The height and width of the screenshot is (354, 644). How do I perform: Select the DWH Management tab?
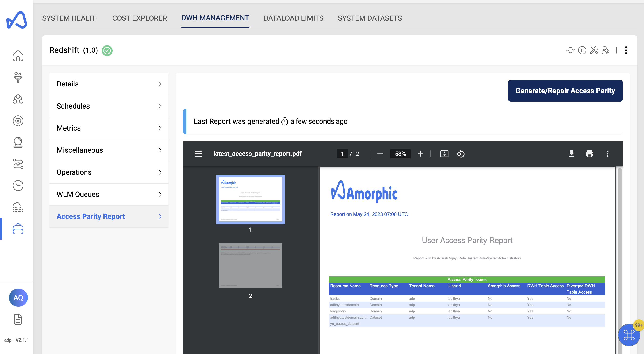pyautogui.click(x=215, y=18)
